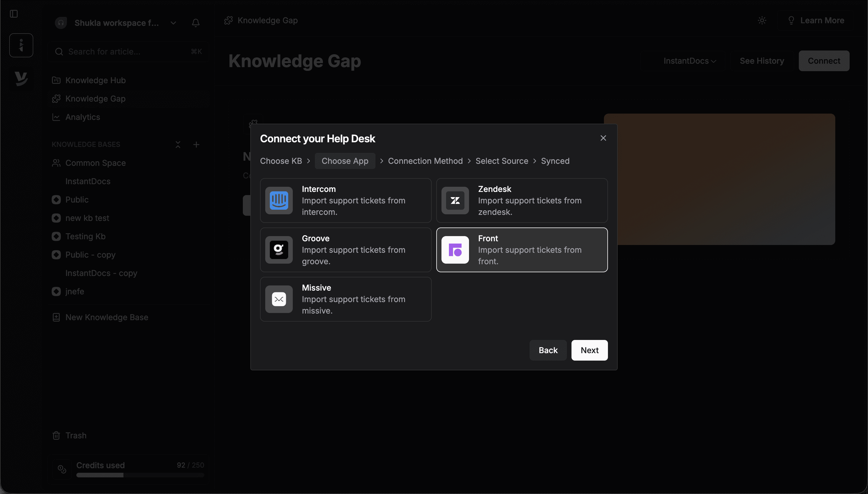This screenshot has width=868, height=494.
Task: Select the Analytics icon in sidebar
Action: [56, 117]
